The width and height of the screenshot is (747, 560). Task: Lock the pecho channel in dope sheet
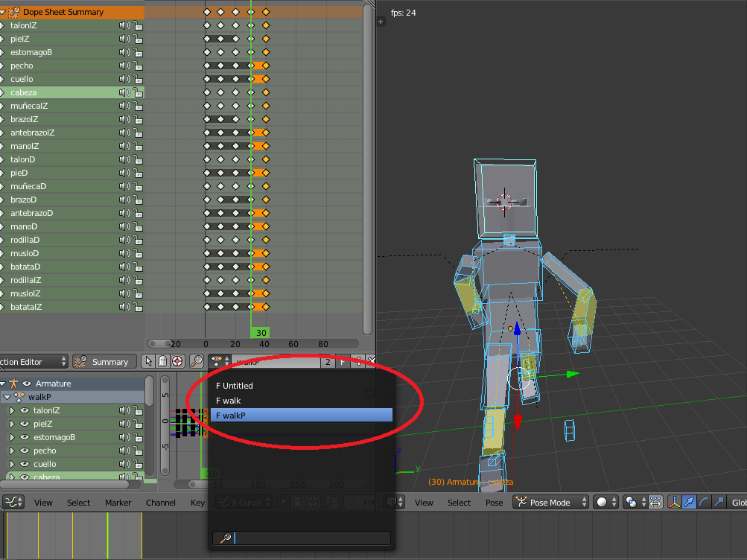pyautogui.click(x=139, y=66)
